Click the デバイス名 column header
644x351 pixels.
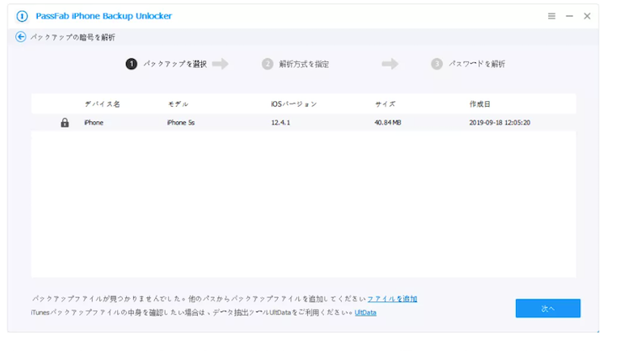click(x=102, y=104)
